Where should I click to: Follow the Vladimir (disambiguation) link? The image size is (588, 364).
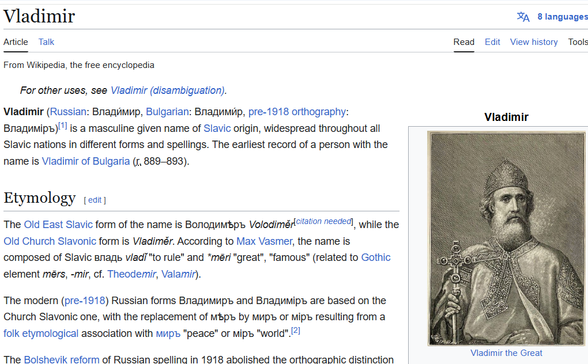point(168,90)
